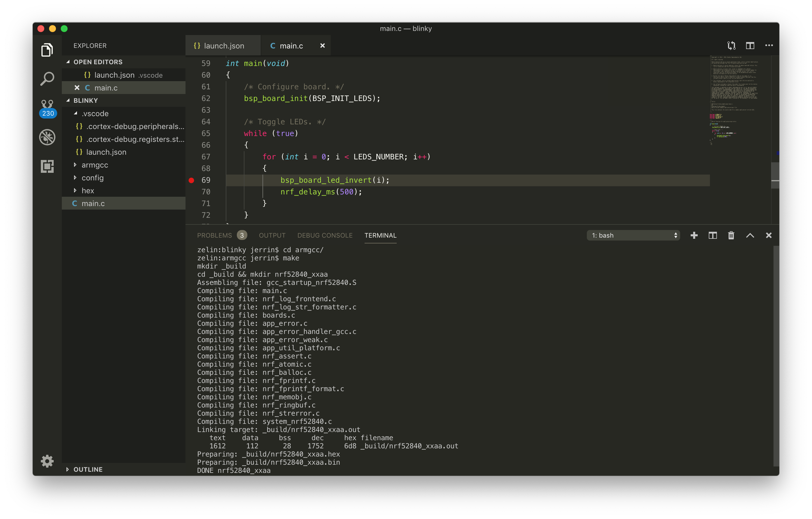Click the editor vertical scrollbar thumb
Image resolution: width=812 pixels, height=519 pixels.
coord(775,175)
